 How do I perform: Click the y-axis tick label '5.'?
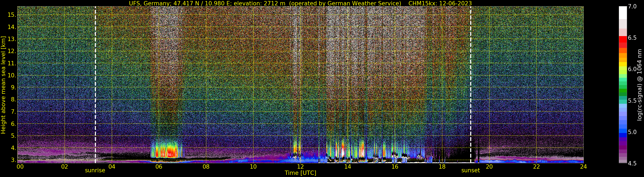(x=13, y=136)
